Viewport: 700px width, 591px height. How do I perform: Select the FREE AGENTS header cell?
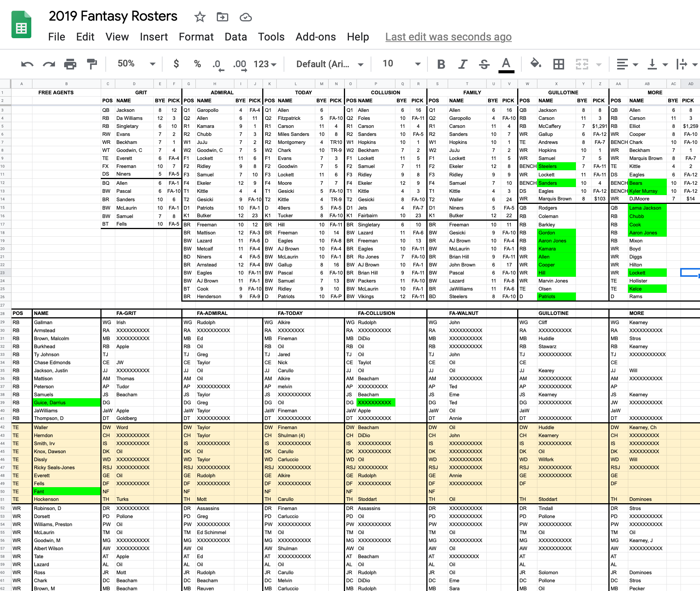pos(56,92)
